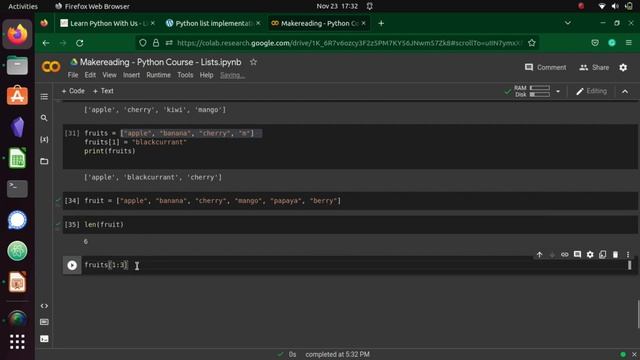This screenshot has width=640, height=360.
Task: Move cell up with arrow icon
Action: [539, 255]
